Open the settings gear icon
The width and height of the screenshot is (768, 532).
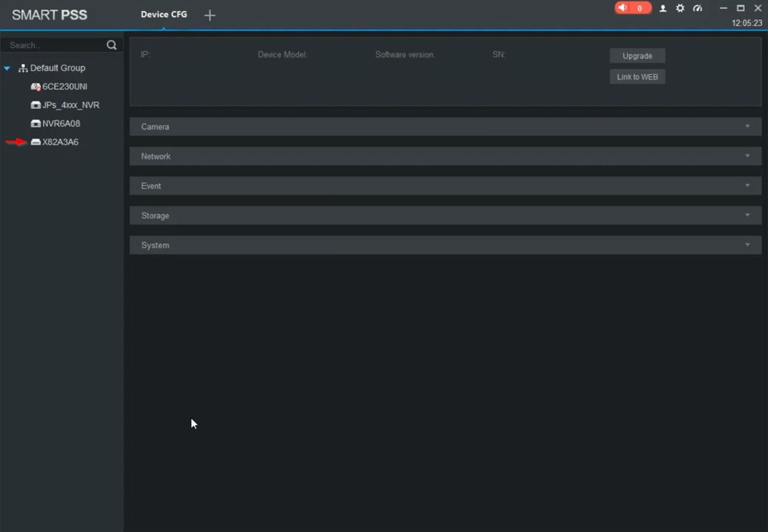[x=680, y=8]
